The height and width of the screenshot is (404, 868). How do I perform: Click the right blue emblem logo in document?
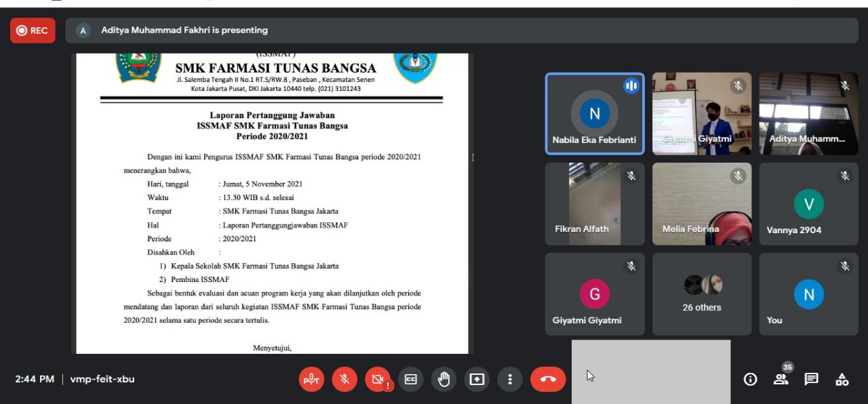415,68
